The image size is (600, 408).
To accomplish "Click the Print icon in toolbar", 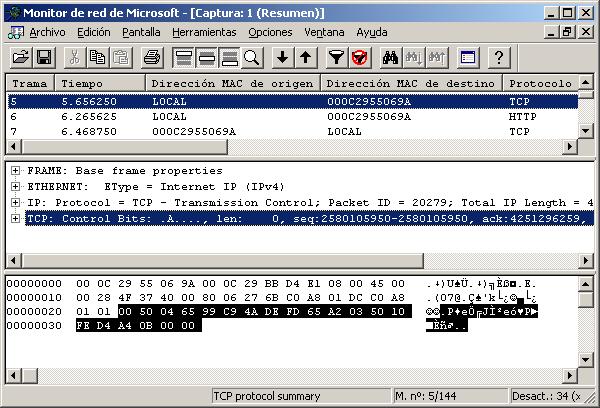I will tap(150, 57).
